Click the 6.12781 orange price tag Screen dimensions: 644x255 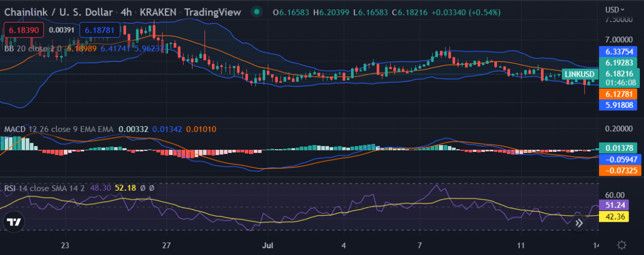click(x=619, y=93)
